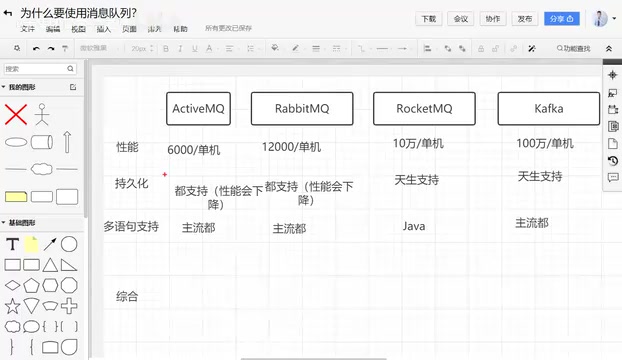The height and width of the screenshot is (360, 622).
Task: Collapse the 基础图形 section
Action: 4,222
